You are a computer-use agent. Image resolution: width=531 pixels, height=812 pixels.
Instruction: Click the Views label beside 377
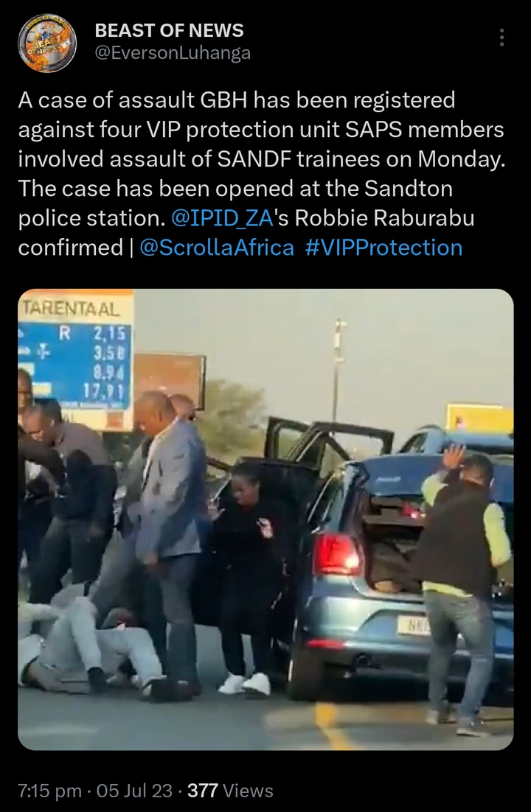point(248,791)
